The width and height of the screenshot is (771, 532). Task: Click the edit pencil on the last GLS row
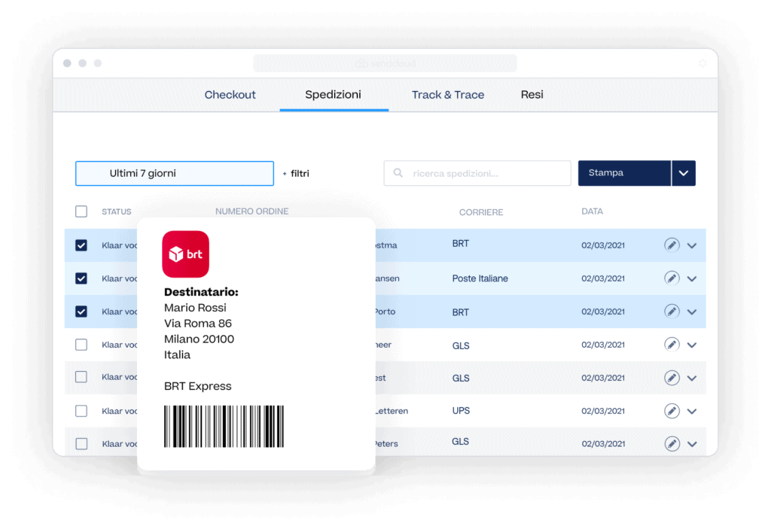point(672,443)
